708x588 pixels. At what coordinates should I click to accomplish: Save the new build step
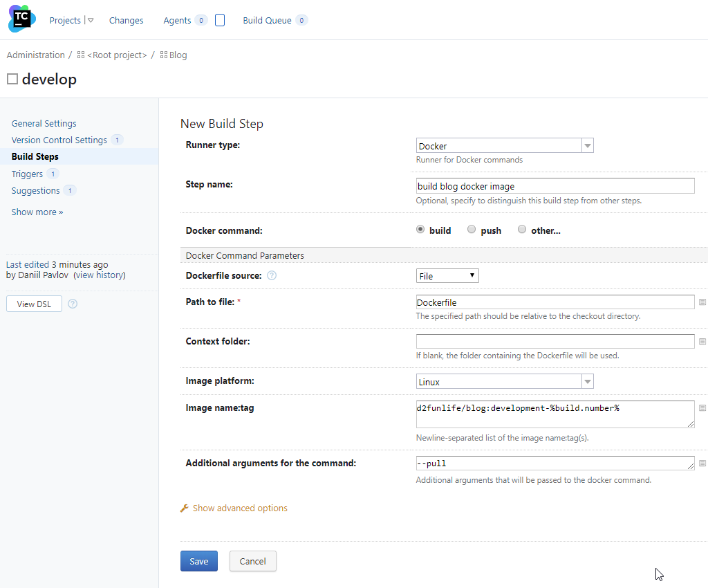tap(198, 561)
